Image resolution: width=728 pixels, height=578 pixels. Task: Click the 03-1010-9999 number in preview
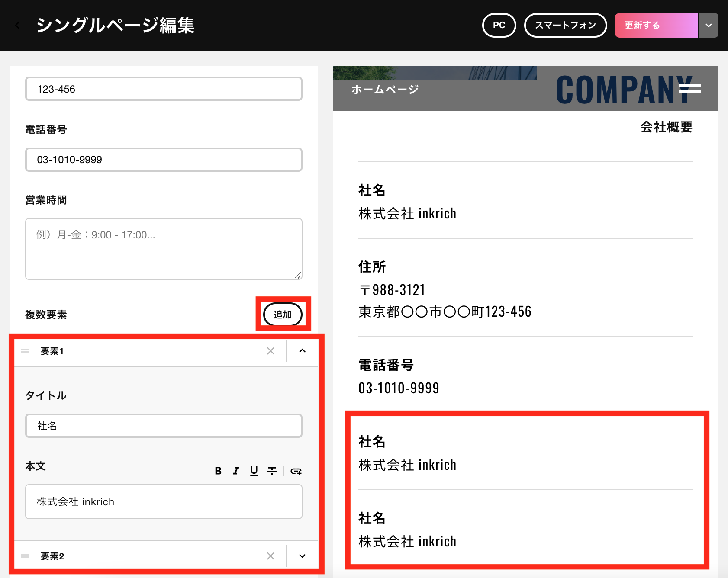point(399,388)
